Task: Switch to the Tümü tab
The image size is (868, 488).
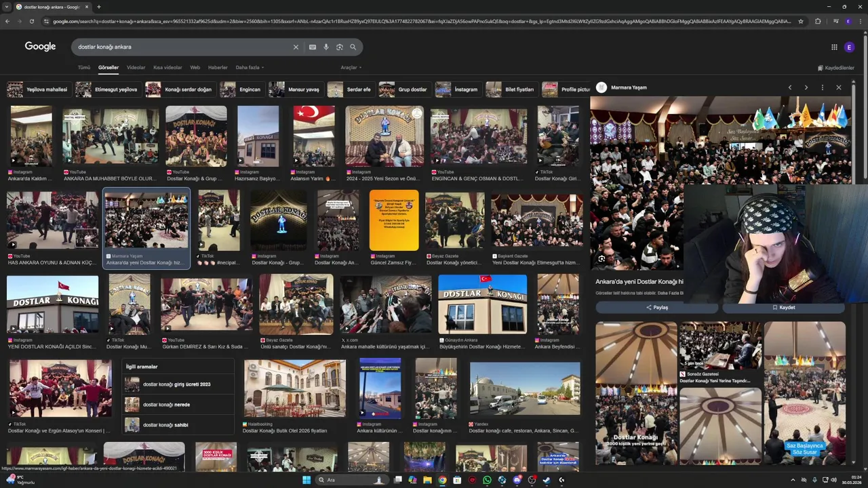Action: tap(83, 67)
